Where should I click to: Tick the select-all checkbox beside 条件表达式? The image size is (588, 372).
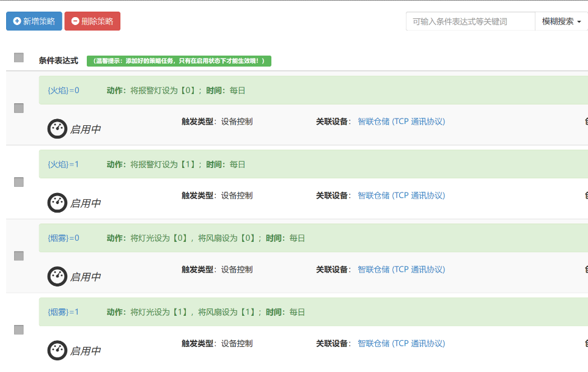19,57
